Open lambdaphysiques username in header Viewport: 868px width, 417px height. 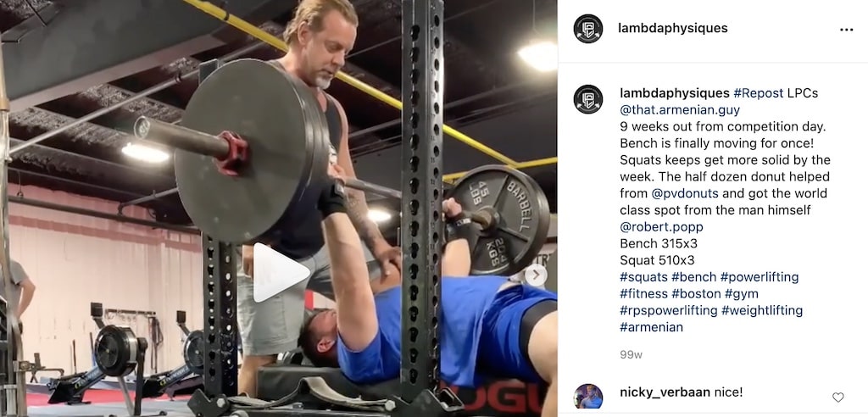point(672,28)
